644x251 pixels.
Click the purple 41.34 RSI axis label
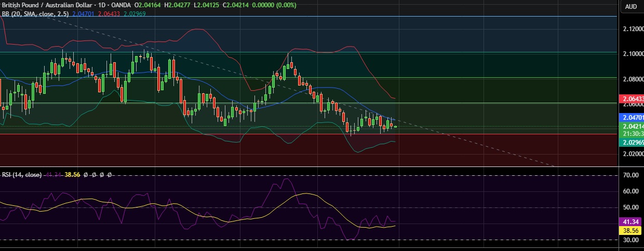[x=630, y=221]
